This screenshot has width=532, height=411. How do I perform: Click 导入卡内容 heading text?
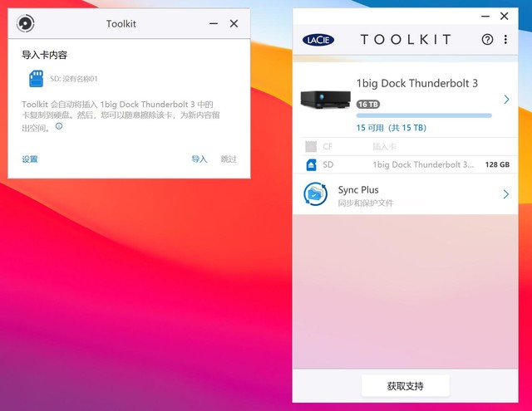pos(44,55)
